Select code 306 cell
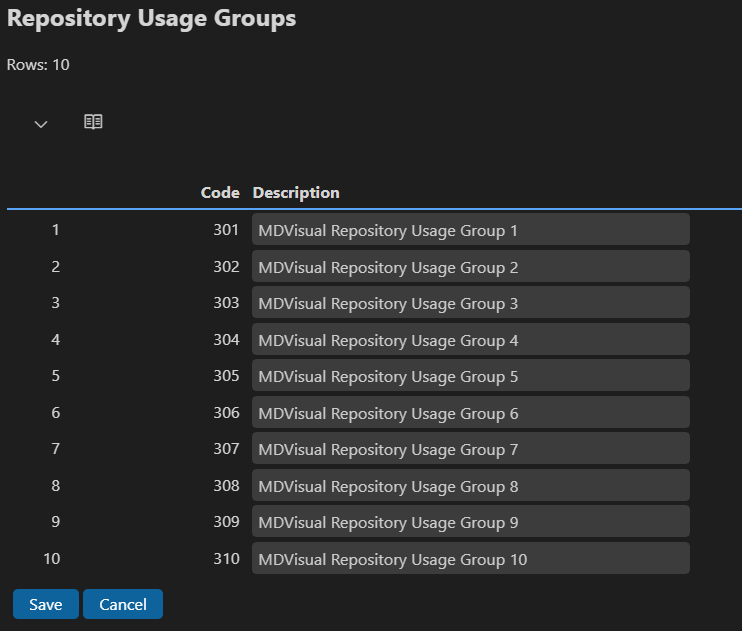The image size is (742, 631). pos(226,412)
